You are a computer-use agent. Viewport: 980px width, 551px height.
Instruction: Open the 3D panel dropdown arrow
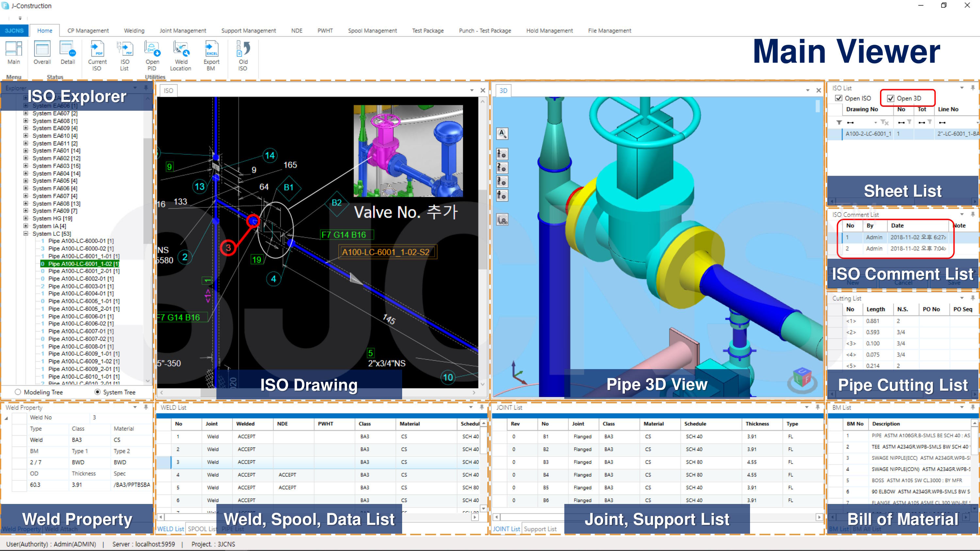(x=808, y=90)
